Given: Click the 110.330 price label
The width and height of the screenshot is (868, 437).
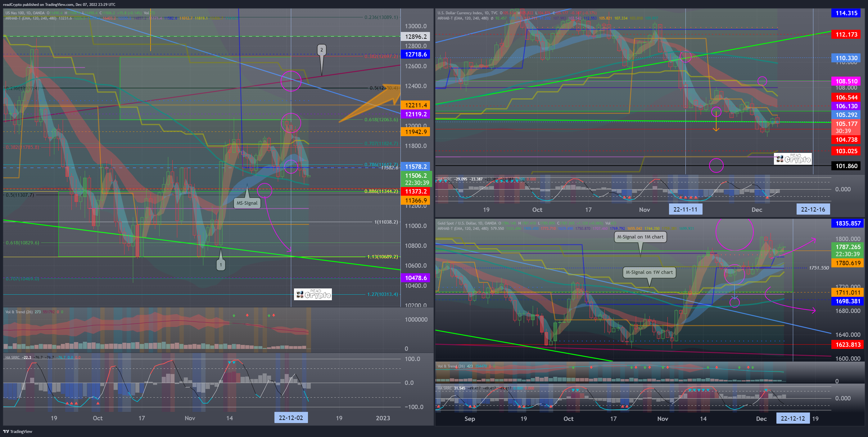Looking at the screenshot, I should pyautogui.click(x=846, y=58).
